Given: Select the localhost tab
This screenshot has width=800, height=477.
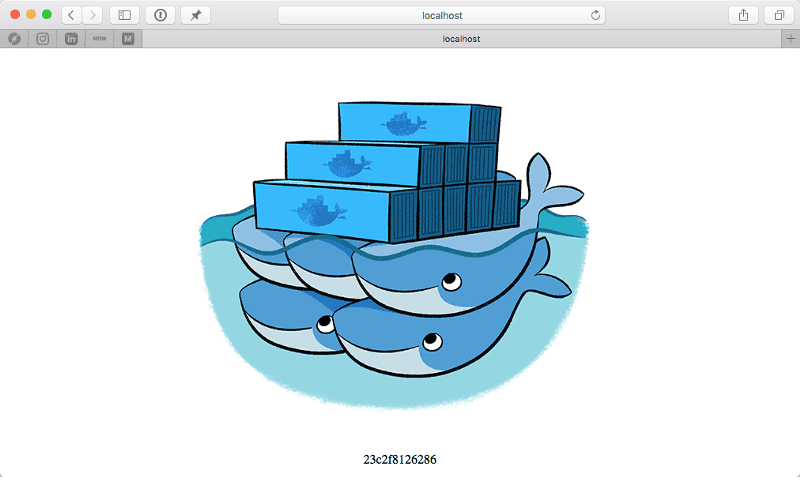Looking at the screenshot, I should click(x=461, y=39).
